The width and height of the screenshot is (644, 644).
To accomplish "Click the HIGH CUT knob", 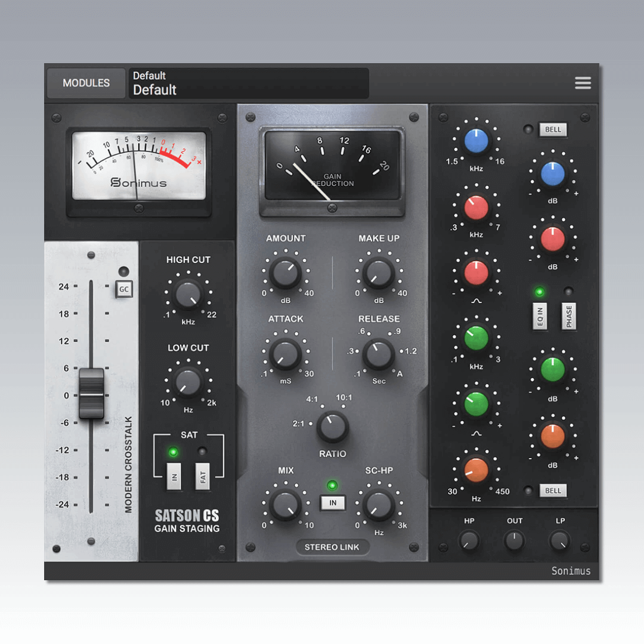I will point(188,294).
